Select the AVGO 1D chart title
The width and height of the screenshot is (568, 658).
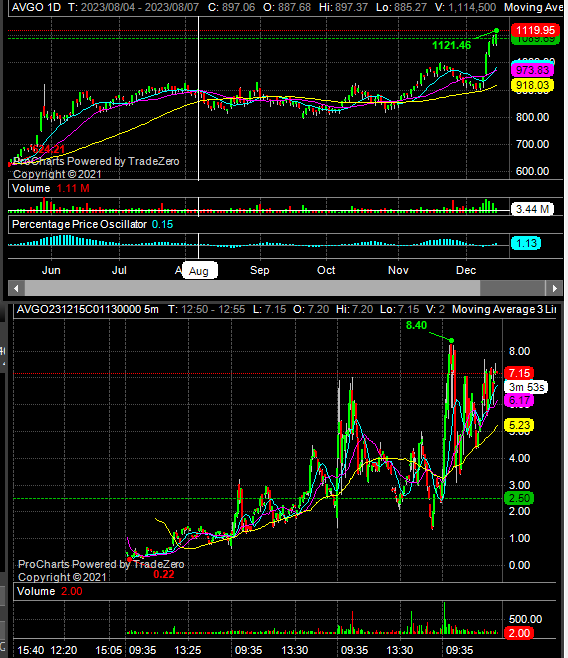coord(36,7)
